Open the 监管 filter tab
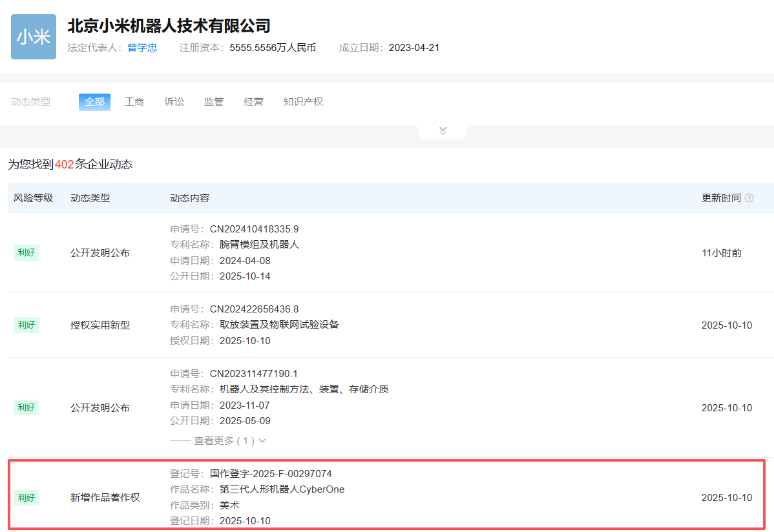The image size is (774, 532). tap(214, 102)
